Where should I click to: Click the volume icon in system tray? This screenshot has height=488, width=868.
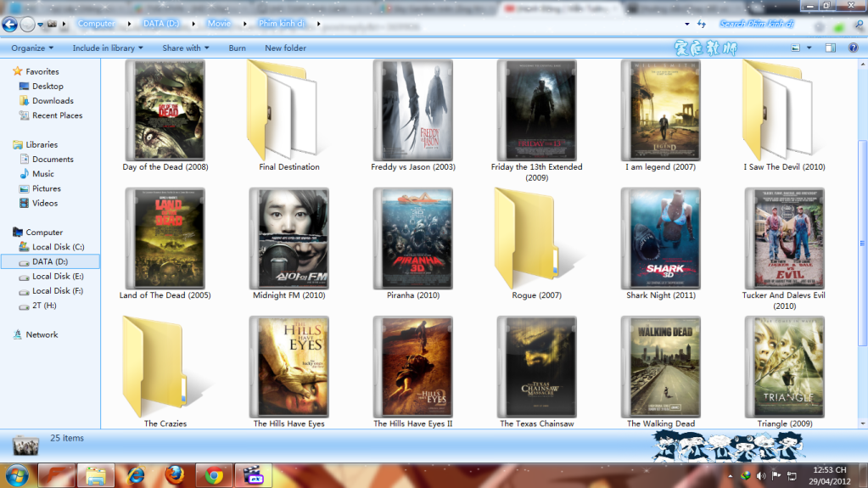coord(761,475)
